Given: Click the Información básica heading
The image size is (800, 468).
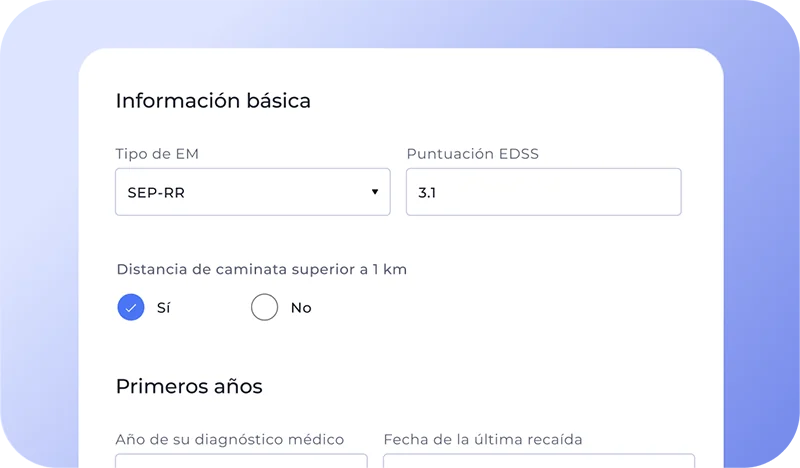Looking at the screenshot, I should click(213, 101).
